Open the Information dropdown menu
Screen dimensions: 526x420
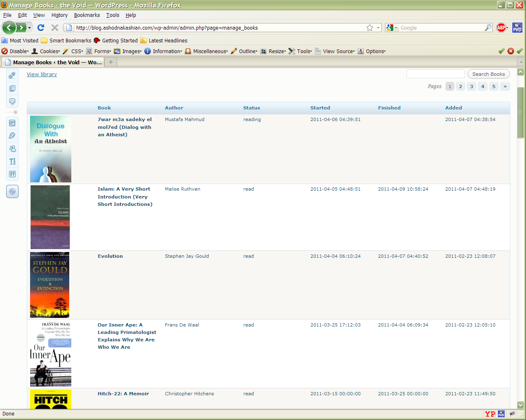163,51
